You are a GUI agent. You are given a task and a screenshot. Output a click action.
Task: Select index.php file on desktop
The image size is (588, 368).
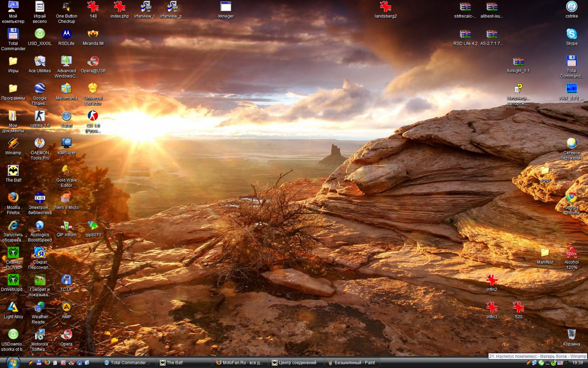point(120,10)
